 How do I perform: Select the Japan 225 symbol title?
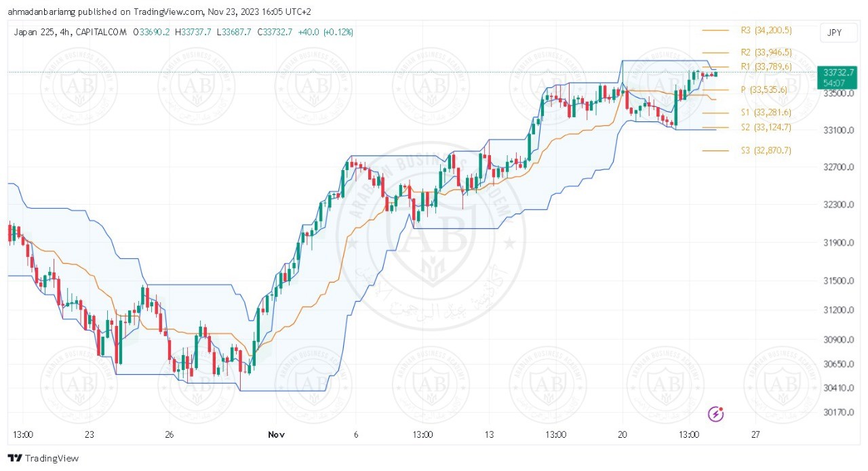coord(34,32)
